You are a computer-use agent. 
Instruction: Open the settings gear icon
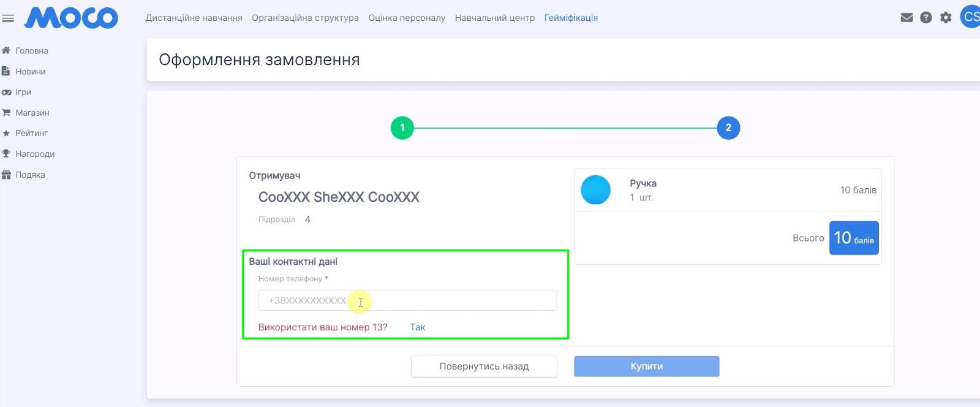point(946,18)
